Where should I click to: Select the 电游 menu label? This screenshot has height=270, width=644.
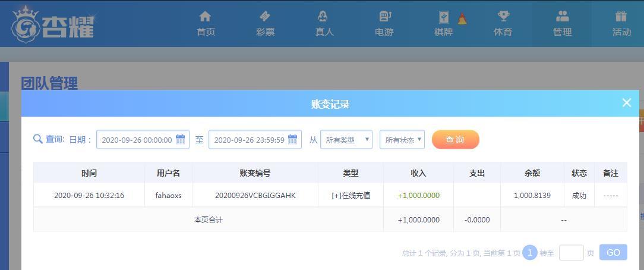[384, 32]
